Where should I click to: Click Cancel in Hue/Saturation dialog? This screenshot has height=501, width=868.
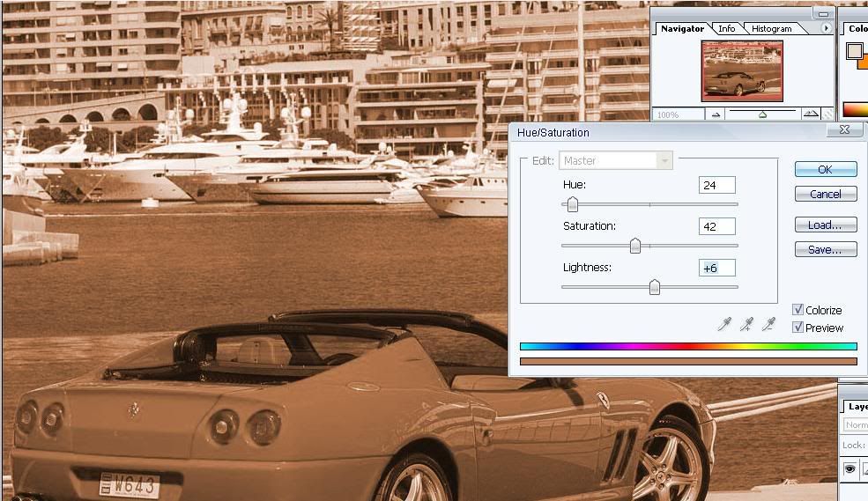[x=826, y=194]
